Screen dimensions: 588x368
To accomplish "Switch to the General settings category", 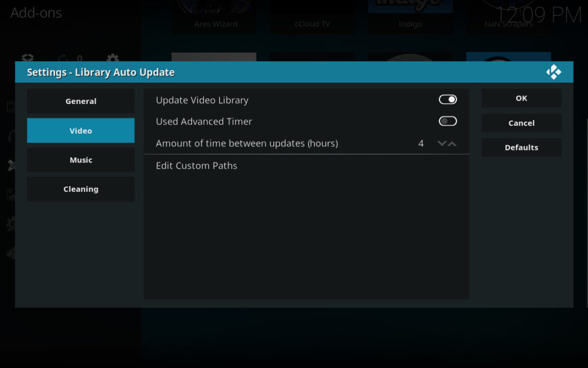I will [x=80, y=101].
